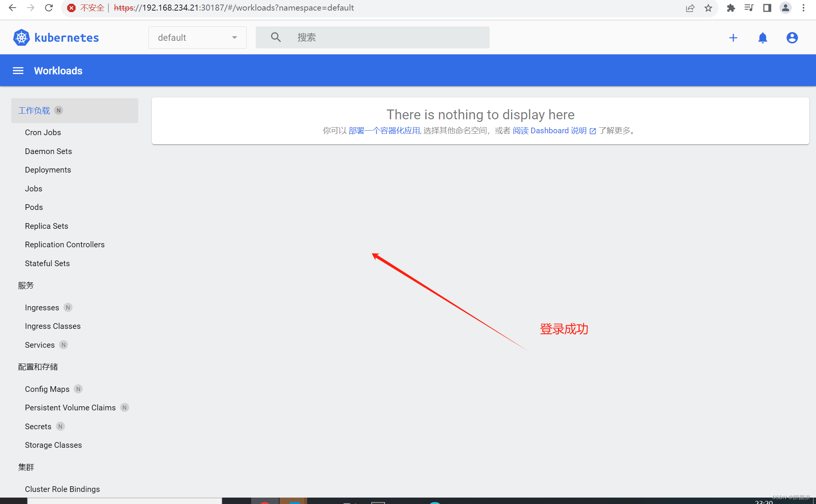The width and height of the screenshot is (816, 504).
Task: Open Deployments workload list
Action: pos(47,170)
